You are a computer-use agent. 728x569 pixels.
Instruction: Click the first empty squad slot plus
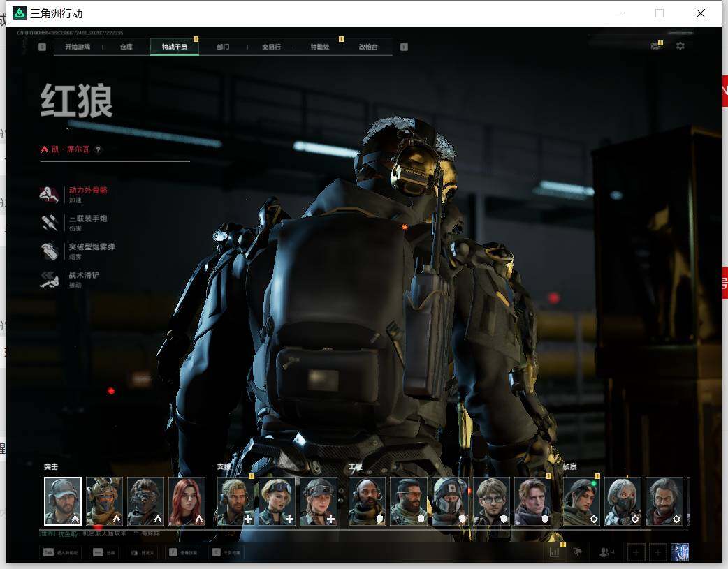(x=636, y=552)
